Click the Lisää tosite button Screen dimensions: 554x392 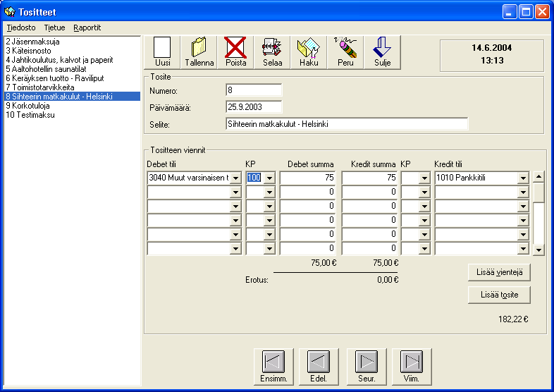tap(499, 295)
